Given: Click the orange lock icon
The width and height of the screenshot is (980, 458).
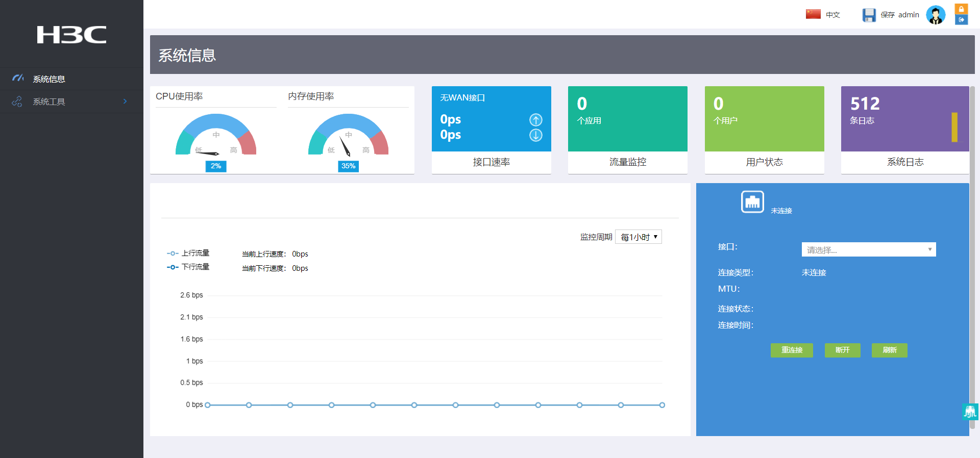Looking at the screenshot, I should tap(961, 9).
